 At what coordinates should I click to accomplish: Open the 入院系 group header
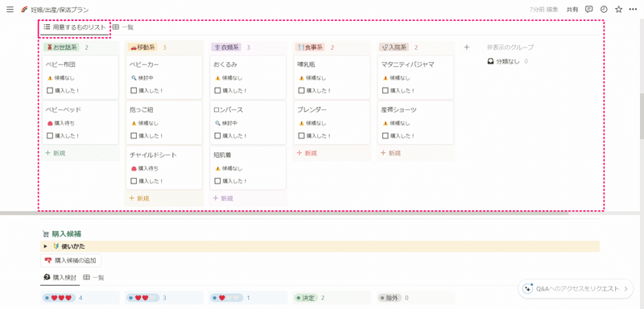click(x=394, y=47)
